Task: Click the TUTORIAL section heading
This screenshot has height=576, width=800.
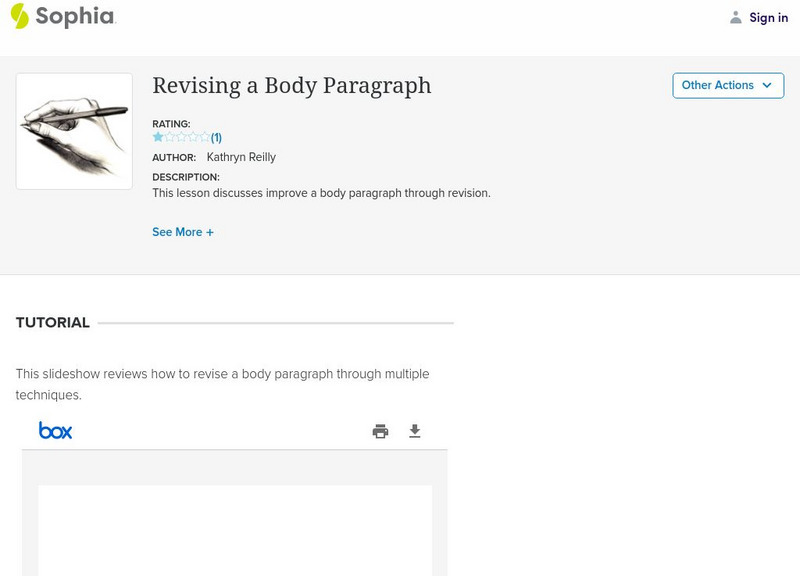Action: point(52,323)
